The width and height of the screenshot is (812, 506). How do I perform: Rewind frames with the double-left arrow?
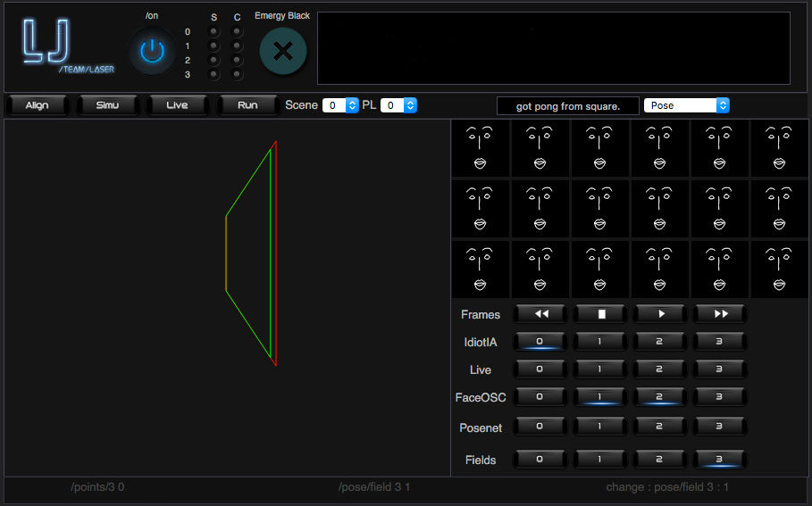click(540, 314)
